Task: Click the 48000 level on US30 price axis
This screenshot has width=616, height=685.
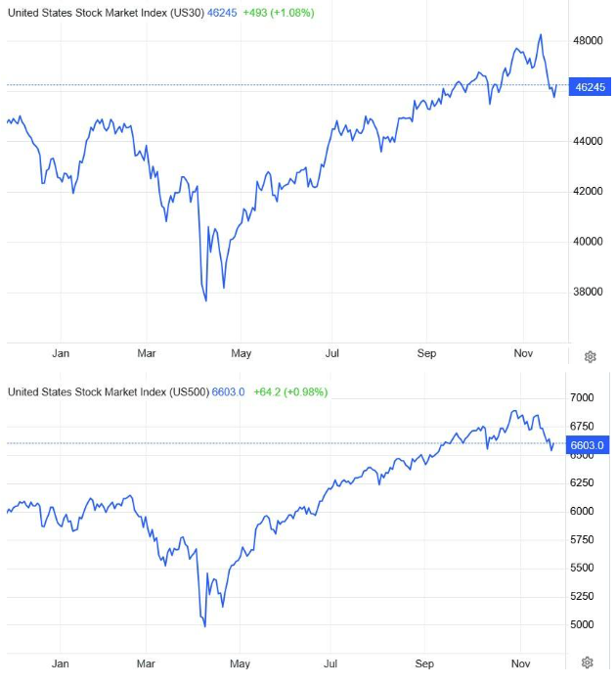Action: click(x=588, y=41)
